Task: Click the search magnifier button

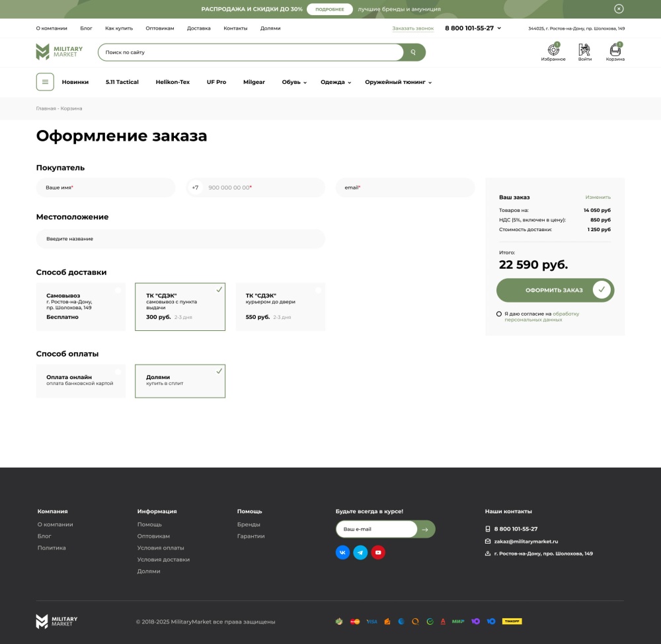Action: click(414, 52)
